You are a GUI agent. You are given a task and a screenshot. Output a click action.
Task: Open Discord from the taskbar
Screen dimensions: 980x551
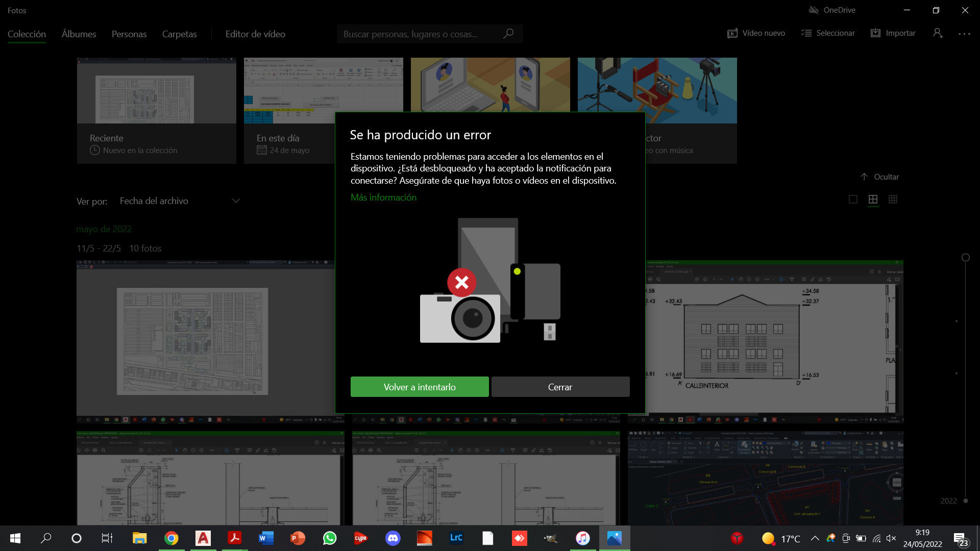[x=393, y=538]
